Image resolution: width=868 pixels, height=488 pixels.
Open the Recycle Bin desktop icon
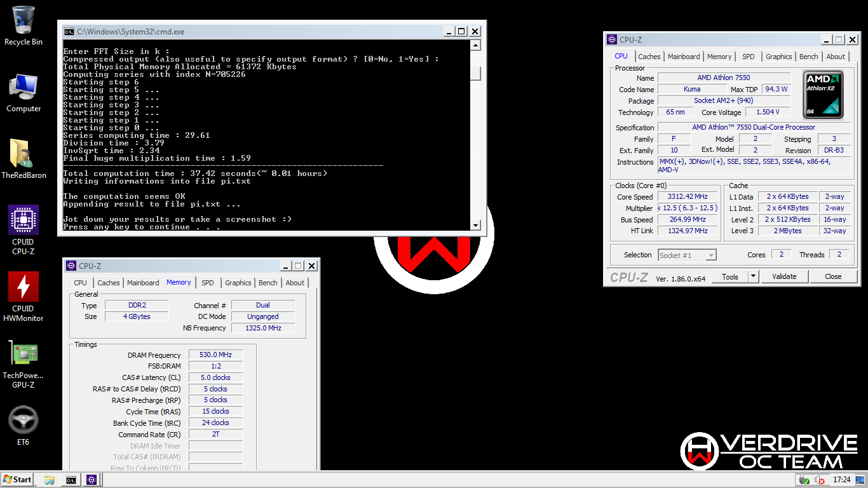[x=24, y=25]
